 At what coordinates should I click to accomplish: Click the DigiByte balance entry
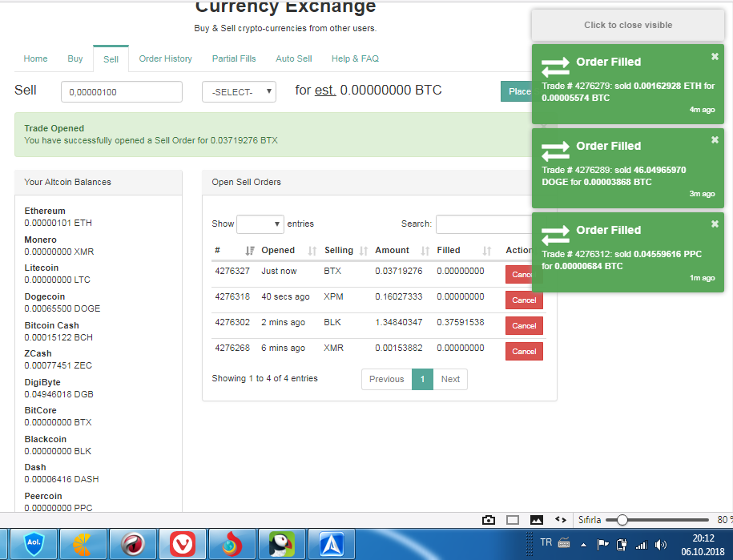click(x=59, y=388)
